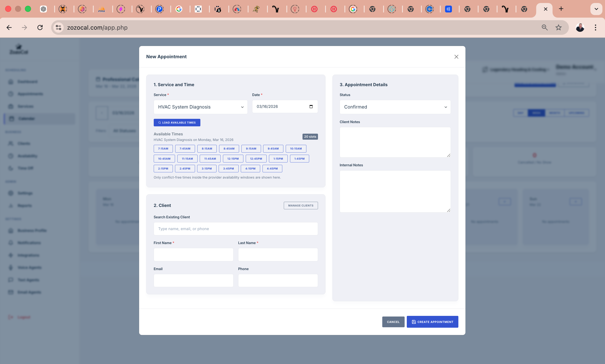Select the 7:15AM time slot

click(x=163, y=148)
